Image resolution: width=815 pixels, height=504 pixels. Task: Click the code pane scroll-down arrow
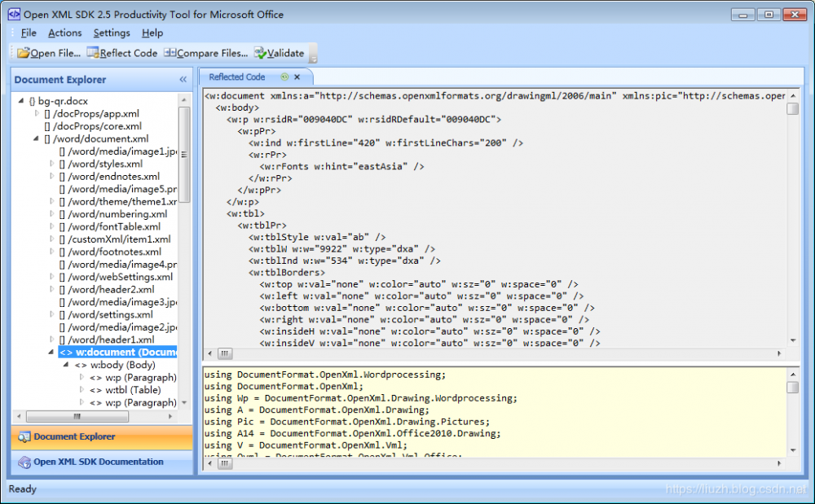click(x=793, y=450)
